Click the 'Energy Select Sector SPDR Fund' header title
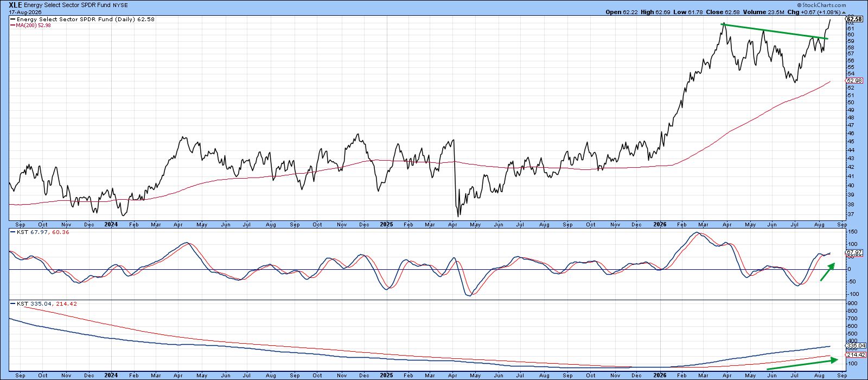Viewport: 868px width, 380px height. [68, 5]
